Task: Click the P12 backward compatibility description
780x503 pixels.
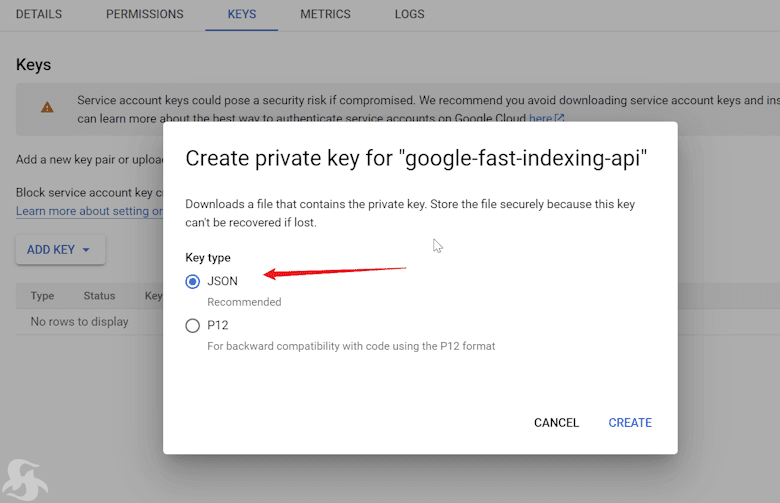Action: pos(351,346)
